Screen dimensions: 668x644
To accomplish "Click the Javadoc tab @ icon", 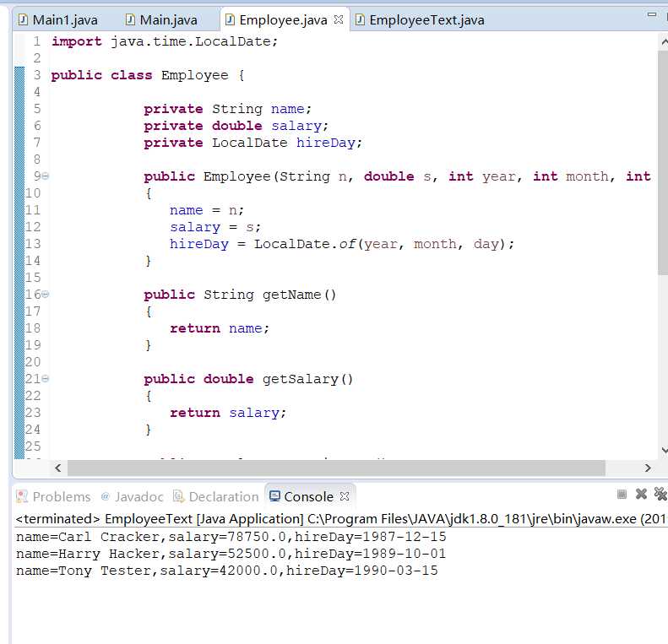I will pyautogui.click(x=106, y=496).
